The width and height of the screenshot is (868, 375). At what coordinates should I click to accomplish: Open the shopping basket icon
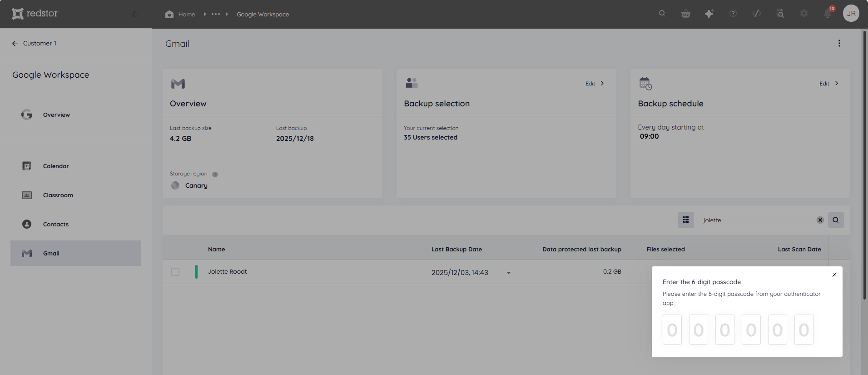(x=686, y=14)
